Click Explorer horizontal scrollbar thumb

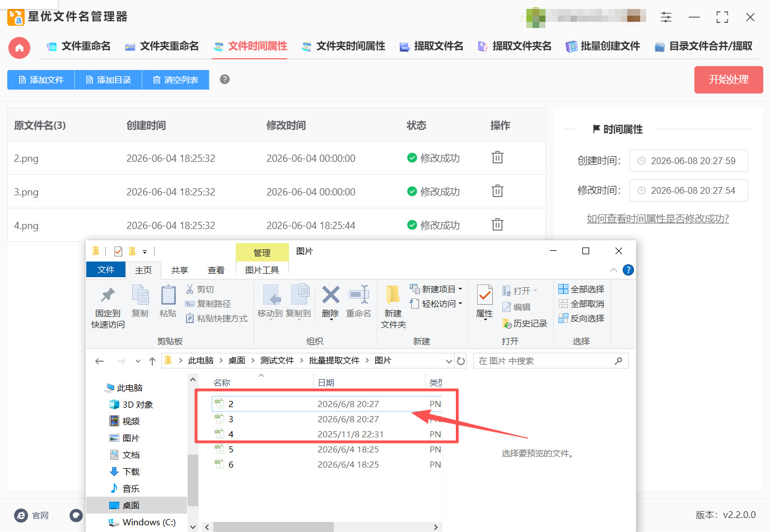[273, 527]
